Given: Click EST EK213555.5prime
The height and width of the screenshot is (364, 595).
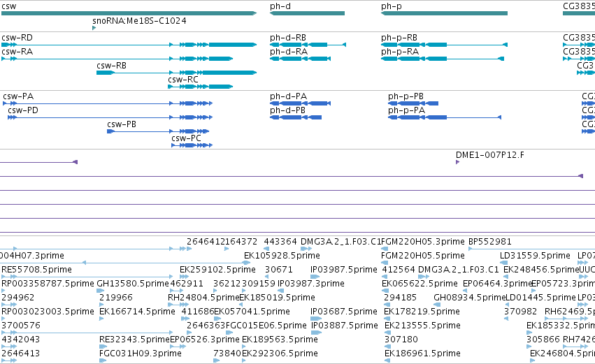Looking at the screenshot, I should click(423, 326).
